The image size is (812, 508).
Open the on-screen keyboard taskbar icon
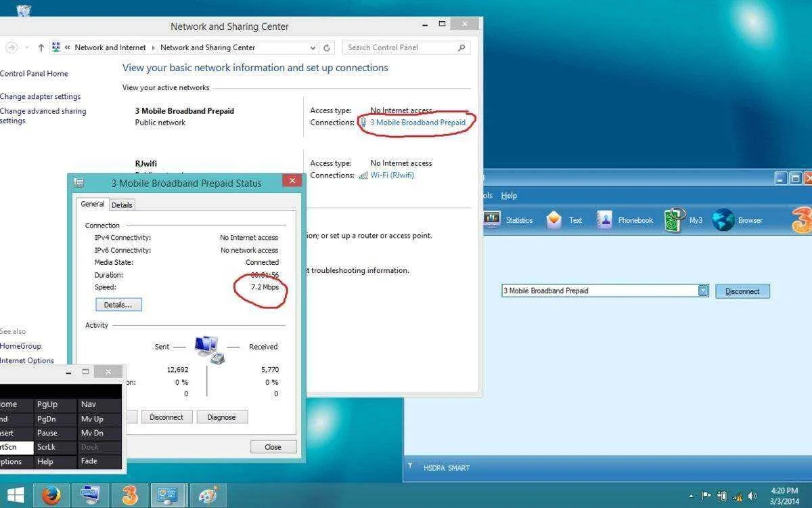click(x=90, y=495)
